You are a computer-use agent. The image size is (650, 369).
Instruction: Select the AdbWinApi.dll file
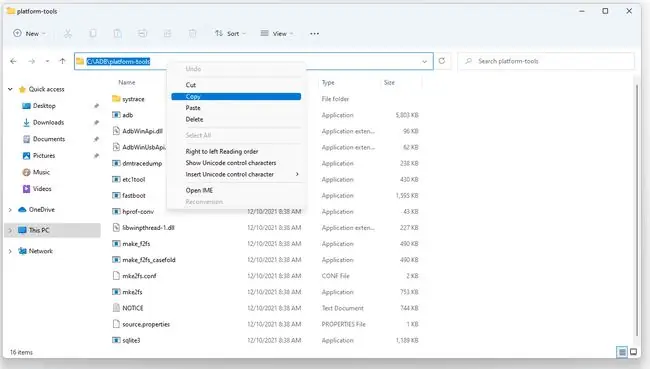pos(143,131)
